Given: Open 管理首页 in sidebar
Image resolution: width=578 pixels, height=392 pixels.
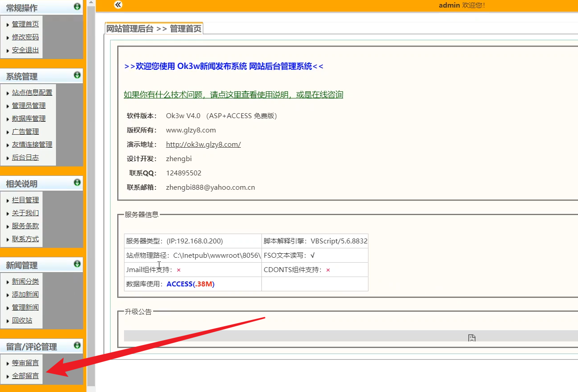Looking at the screenshot, I should 25,24.
